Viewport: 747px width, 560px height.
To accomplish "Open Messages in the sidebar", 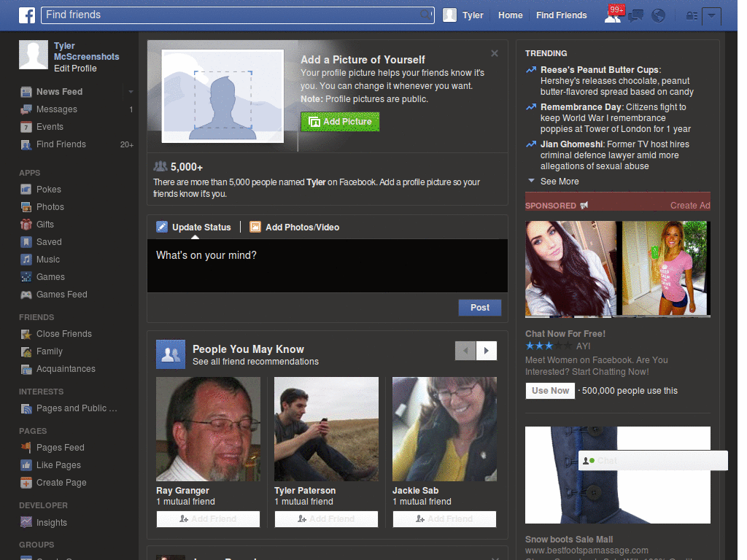I will 56,109.
